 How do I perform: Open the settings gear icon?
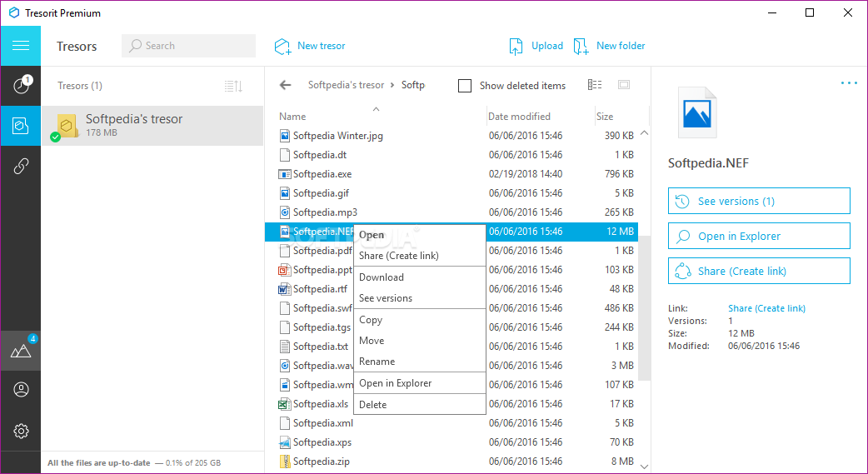point(21,431)
